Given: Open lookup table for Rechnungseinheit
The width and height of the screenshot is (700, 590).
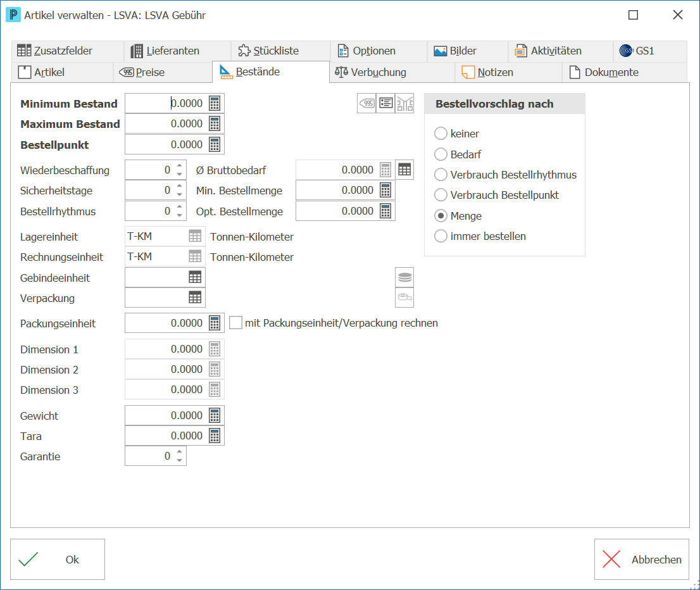Looking at the screenshot, I should tap(195, 256).
